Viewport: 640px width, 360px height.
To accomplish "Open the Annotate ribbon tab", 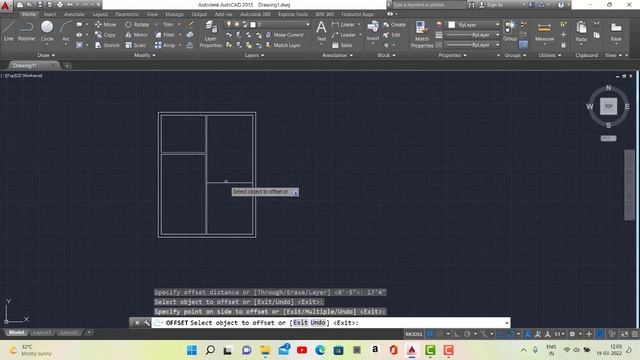I will tap(74, 14).
